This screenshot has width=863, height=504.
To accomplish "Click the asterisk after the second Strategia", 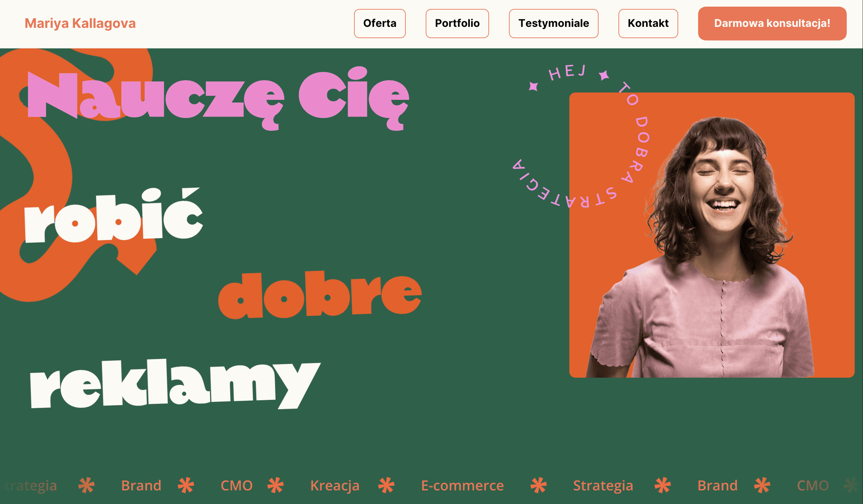I will click(x=662, y=485).
